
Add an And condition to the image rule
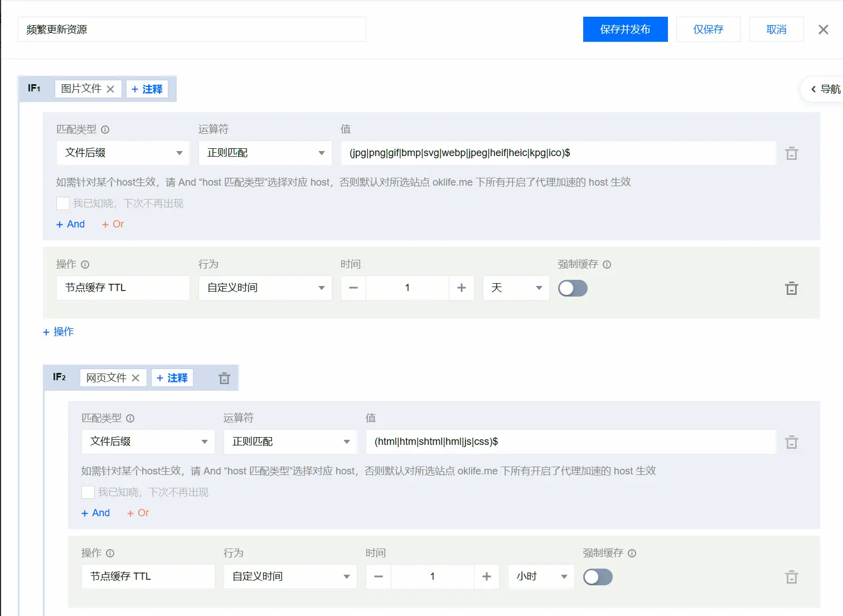tap(71, 224)
